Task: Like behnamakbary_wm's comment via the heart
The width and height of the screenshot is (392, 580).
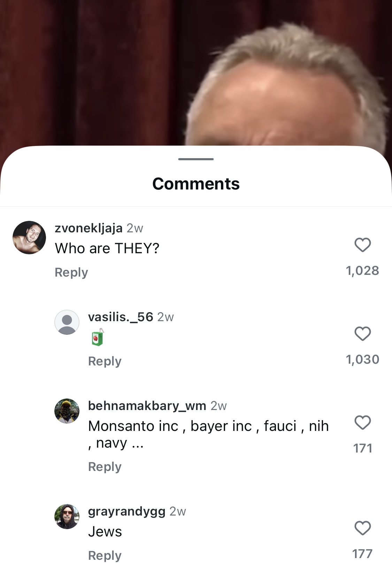Action: tap(362, 422)
